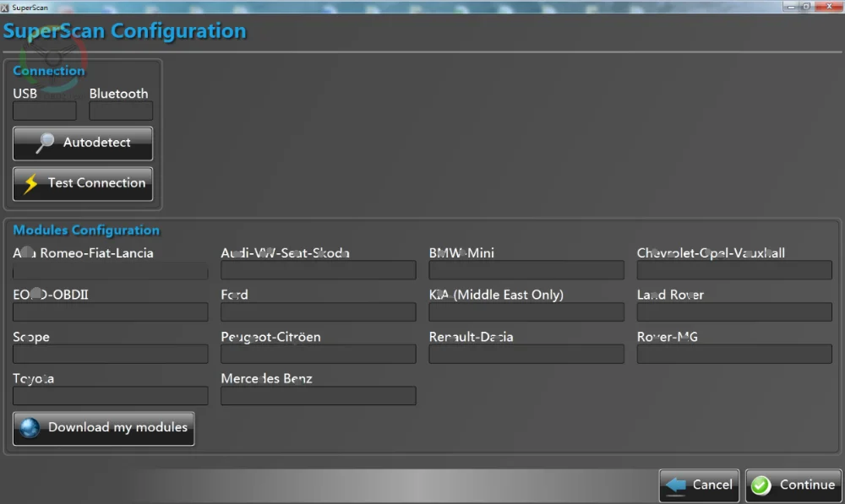Click the Audi-VW-Seat-Skoda module field

coord(319,270)
